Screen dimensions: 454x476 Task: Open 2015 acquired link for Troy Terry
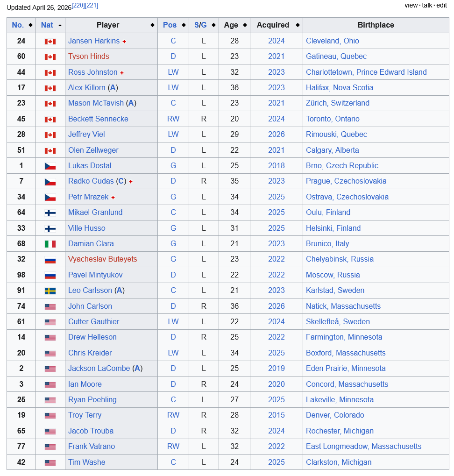click(x=277, y=415)
